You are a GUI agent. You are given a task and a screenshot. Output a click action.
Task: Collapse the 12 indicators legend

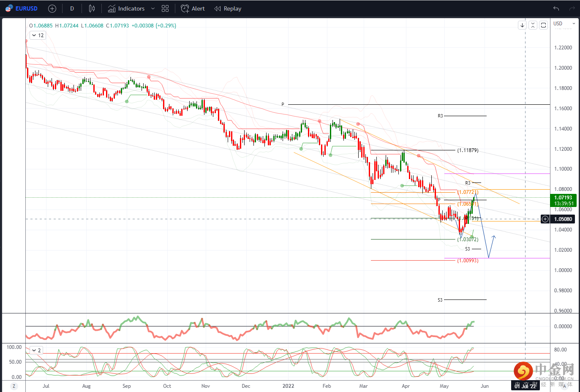tap(38, 35)
